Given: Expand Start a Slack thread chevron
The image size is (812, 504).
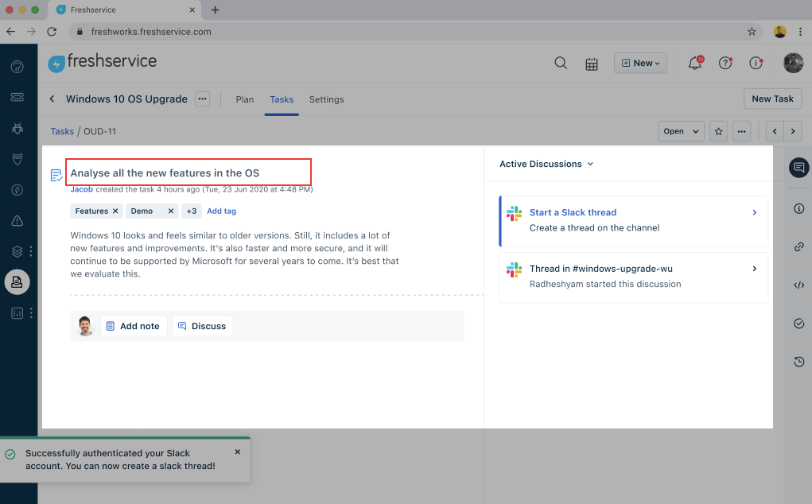Looking at the screenshot, I should (x=755, y=213).
